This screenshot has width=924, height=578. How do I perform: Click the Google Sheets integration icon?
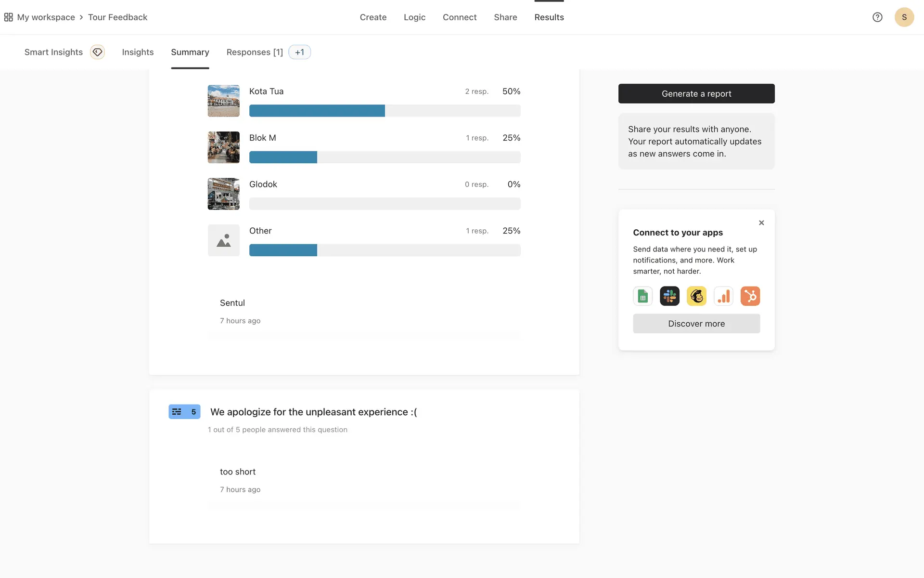[642, 296]
